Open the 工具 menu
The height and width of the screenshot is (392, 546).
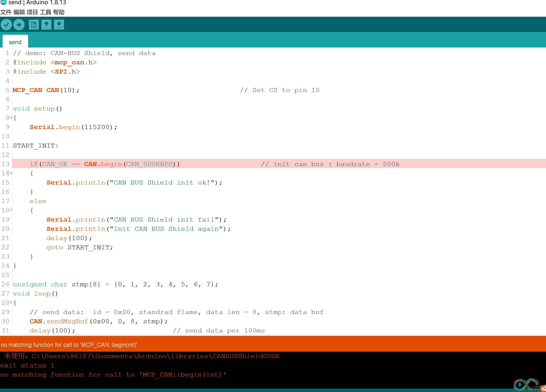pyautogui.click(x=45, y=12)
